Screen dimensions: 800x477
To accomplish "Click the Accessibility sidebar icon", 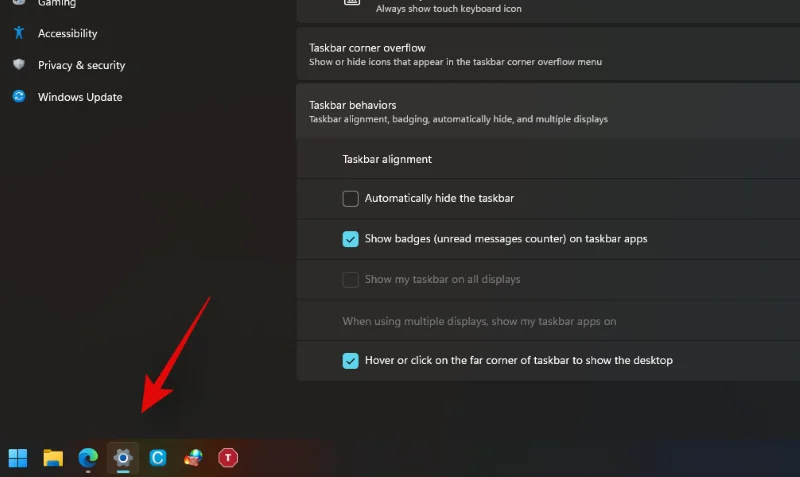I will (x=19, y=33).
